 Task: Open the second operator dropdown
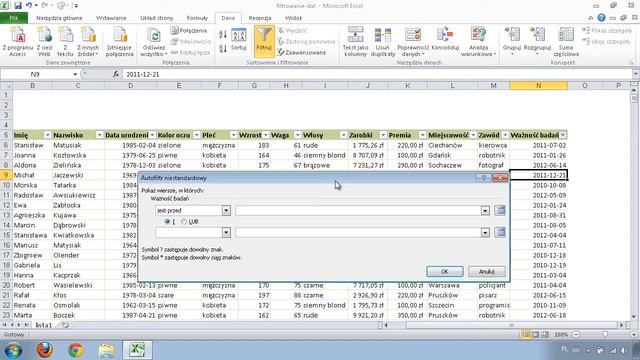point(226,233)
